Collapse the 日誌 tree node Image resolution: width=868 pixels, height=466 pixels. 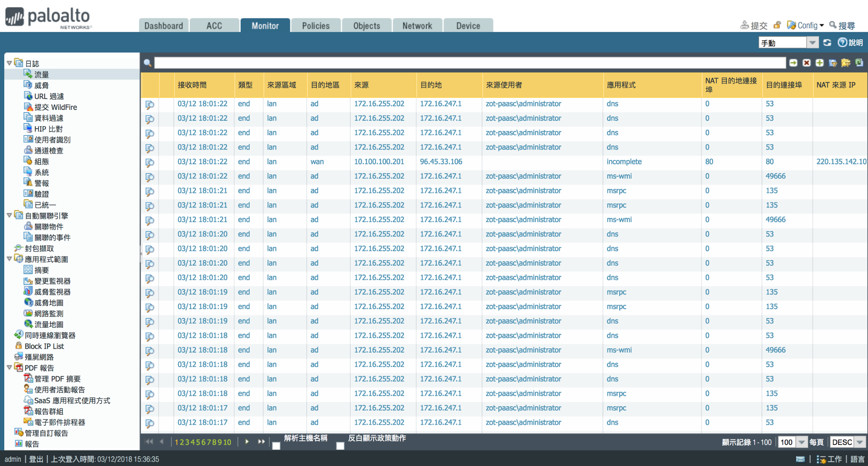(x=9, y=63)
